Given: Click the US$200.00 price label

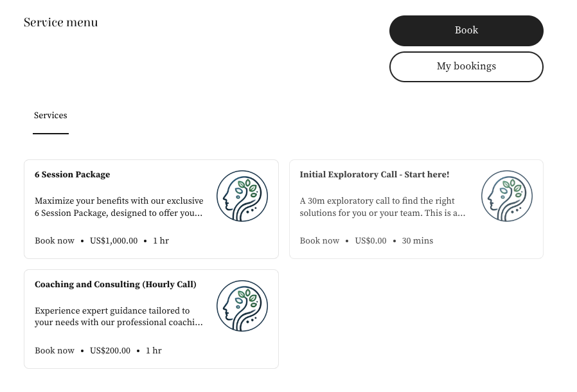Looking at the screenshot, I should tap(110, 351).
